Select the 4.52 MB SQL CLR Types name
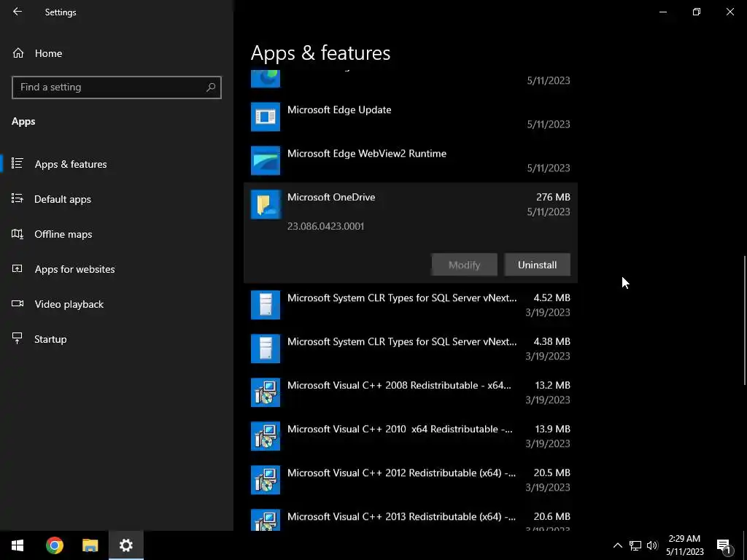The width and height of the screenshot is (747, 560). point(402,298)
